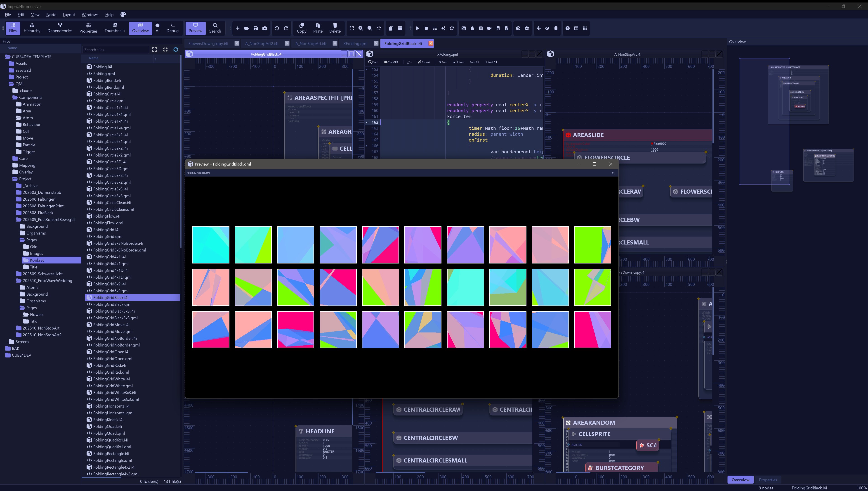Click the Properties tab button at bottom right
This screenshot has height=491, width=868.
coord(768,479)
